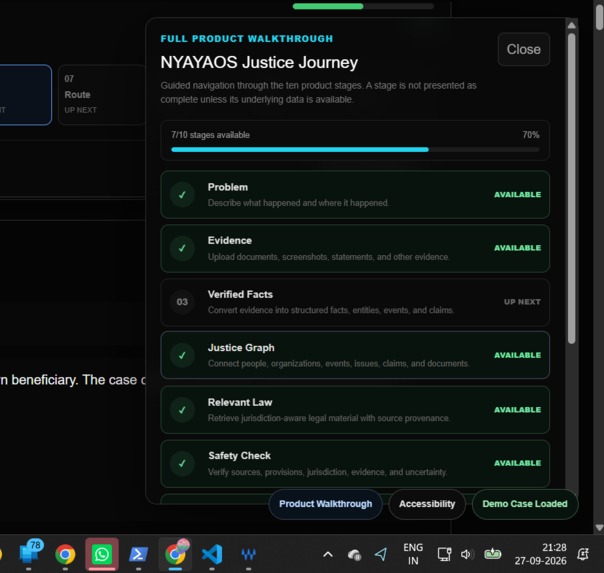The width and height of the screenshot is (604, 573).
Task: Open the Accessibility options pill
Action: (x=427, y=504)
